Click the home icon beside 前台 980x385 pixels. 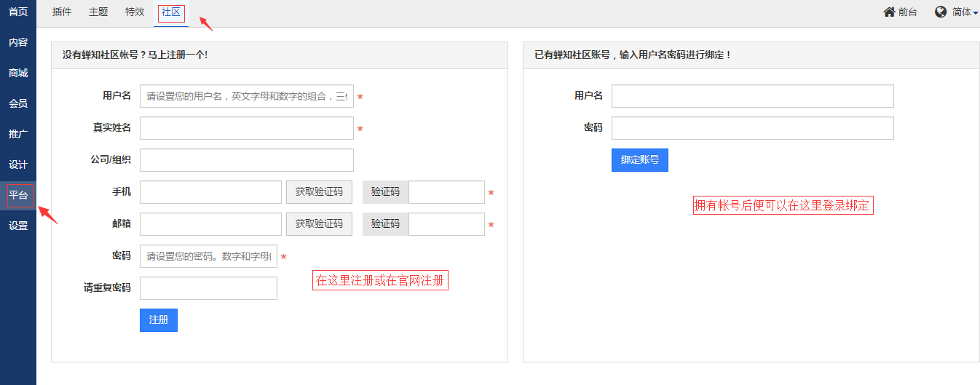tap(889, 12)
